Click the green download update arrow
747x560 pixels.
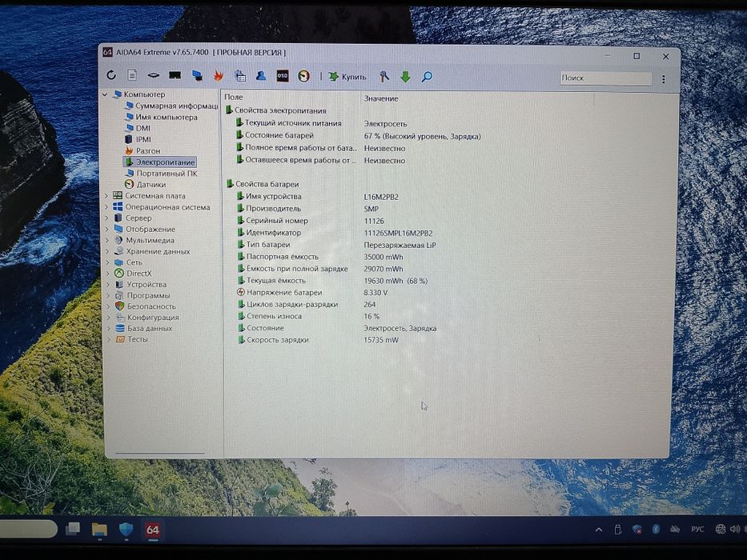[x=405, y=77]
